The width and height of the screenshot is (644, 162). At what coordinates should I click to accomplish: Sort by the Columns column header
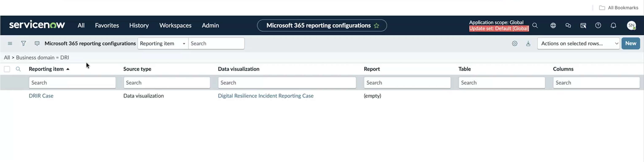(x=563, y=69)
